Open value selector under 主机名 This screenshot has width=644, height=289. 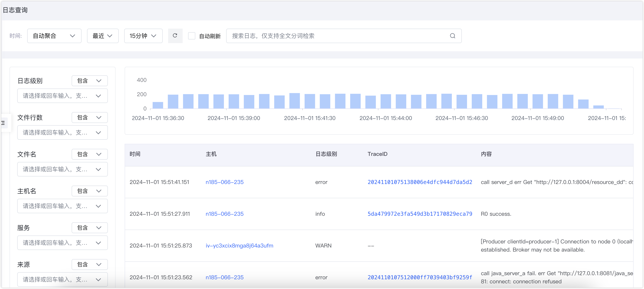tap(63, 206)
